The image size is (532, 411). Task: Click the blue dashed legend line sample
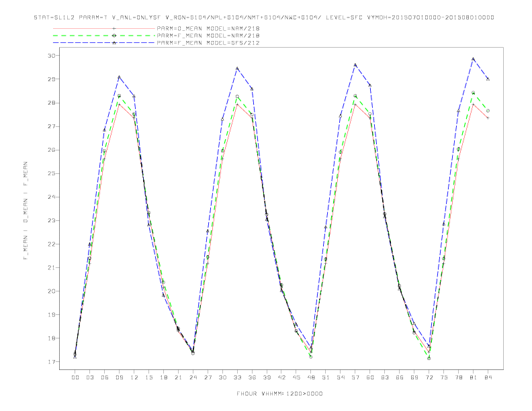coord(104,43)
